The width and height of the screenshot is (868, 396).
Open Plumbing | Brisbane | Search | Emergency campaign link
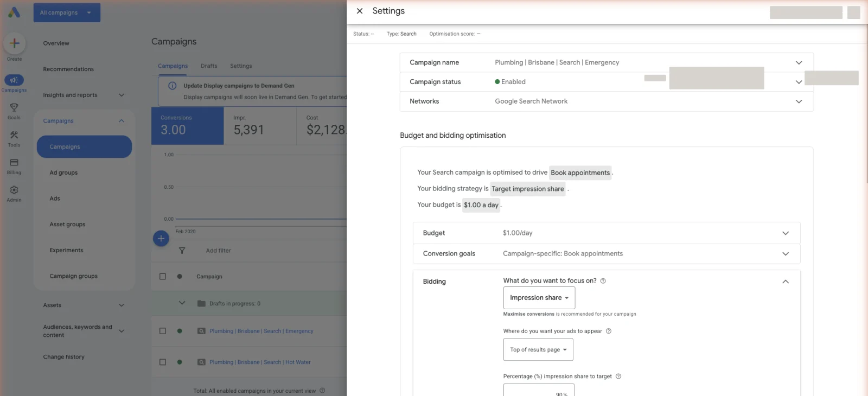(x=261, y=331)
